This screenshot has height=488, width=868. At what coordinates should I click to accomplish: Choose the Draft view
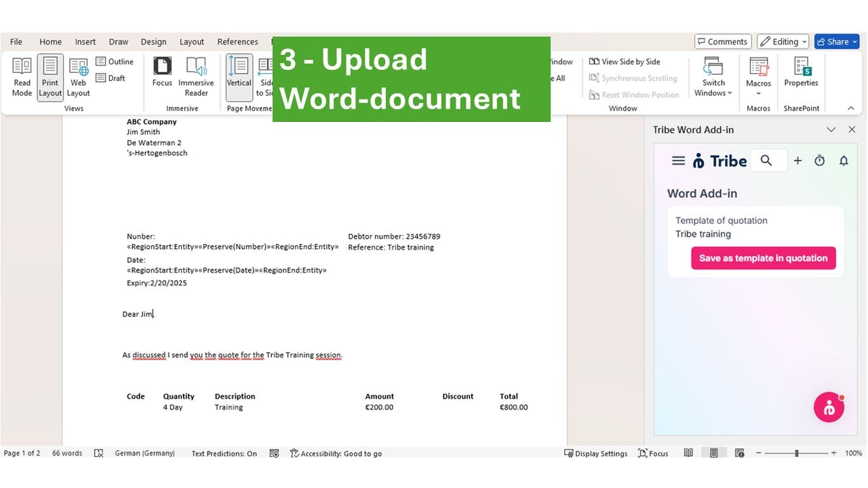[x=111, y=78]
